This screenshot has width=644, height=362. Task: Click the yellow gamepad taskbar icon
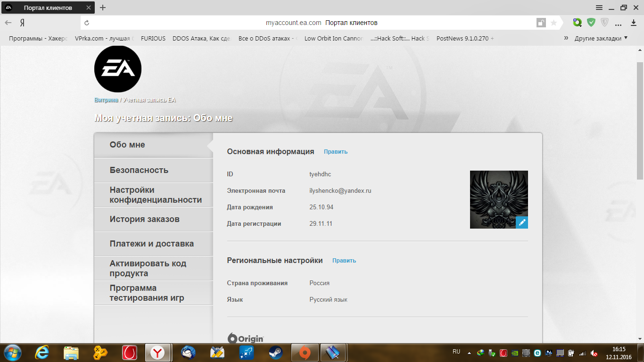[100, 352]
